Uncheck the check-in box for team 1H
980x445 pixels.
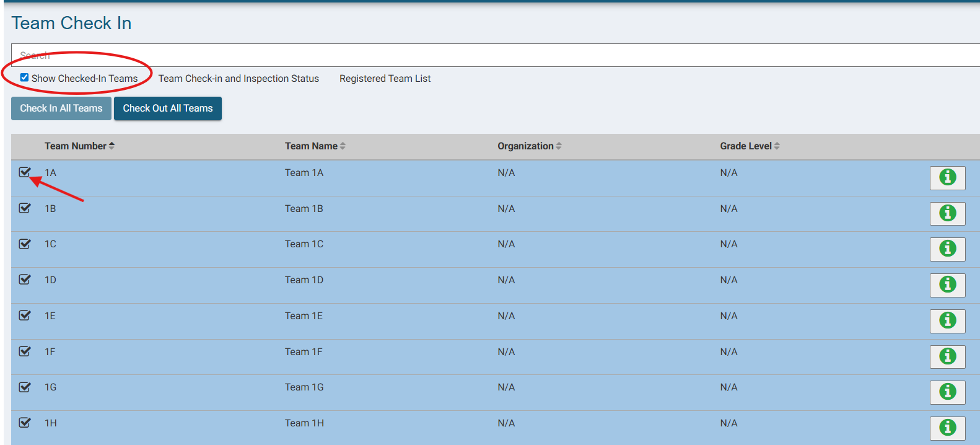[25, 423]
